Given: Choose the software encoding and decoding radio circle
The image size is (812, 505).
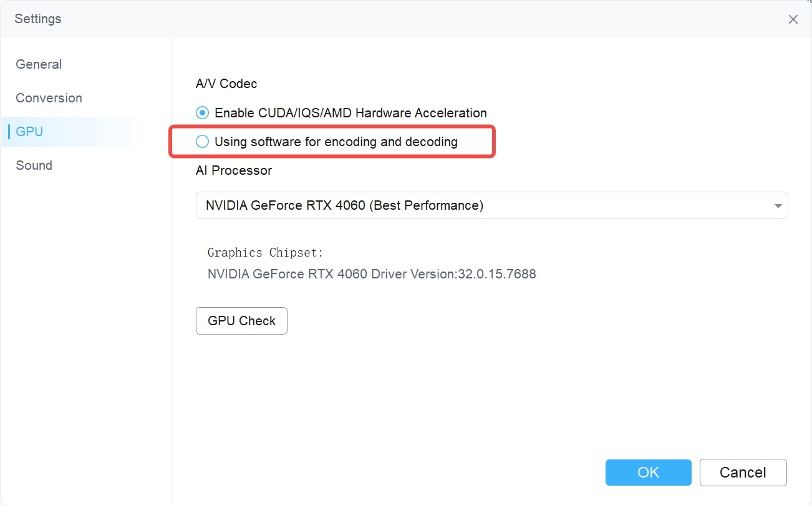Looking at the screenshot, I should coord(202,142).
